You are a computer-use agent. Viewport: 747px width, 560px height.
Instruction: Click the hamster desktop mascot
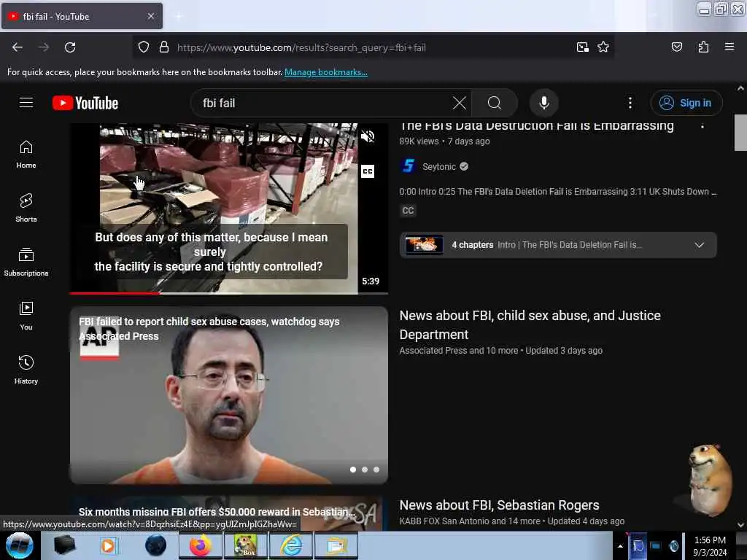[710, 480]
